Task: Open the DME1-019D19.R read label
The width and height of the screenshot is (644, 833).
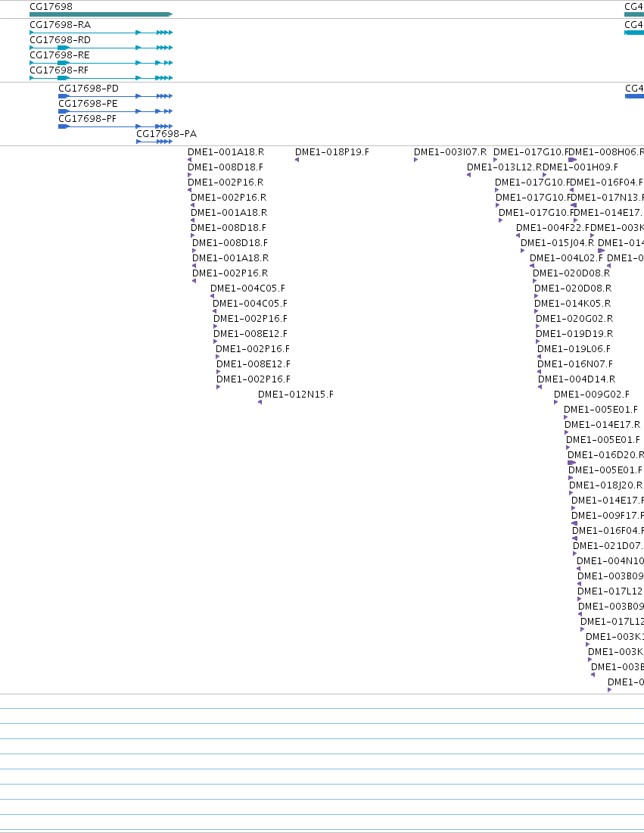Action: [x=574, y=334]
